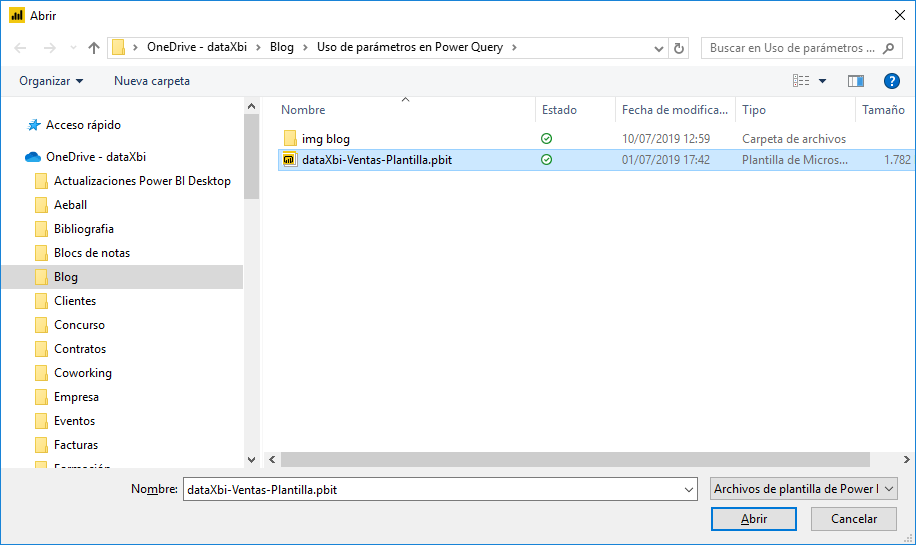Click the Abrir button
This screenshot has width=916, height=545.
coord(754,519)
